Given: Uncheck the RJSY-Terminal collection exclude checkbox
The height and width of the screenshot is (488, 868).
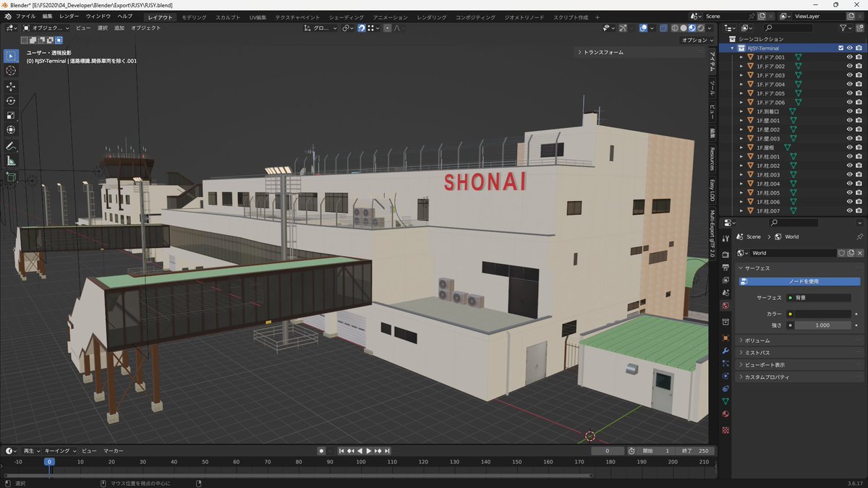Looking at the screenshot, I should pyautogui.click(x=841, y=48).
